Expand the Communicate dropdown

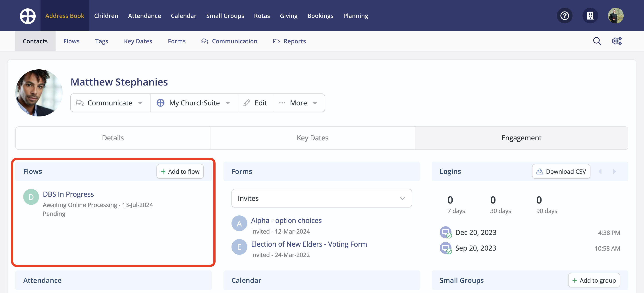pos(110,103)
